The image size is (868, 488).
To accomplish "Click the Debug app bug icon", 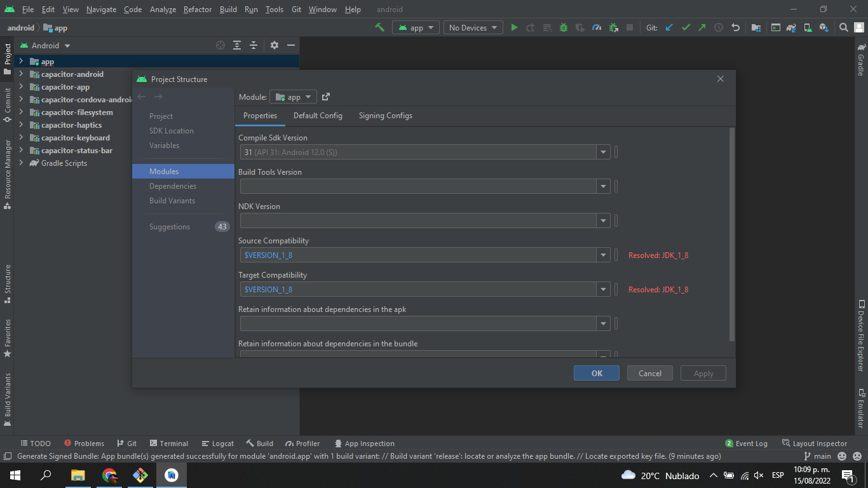I will point(564,27).
